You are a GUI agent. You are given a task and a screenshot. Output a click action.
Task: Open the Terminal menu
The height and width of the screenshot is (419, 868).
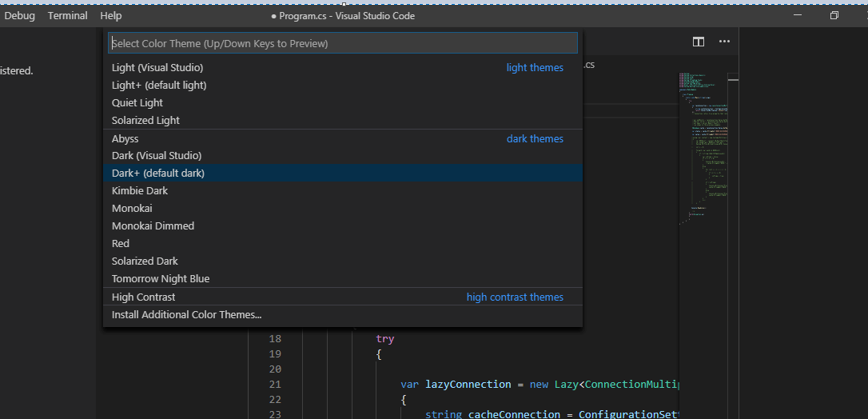click(x=68, y=16)
